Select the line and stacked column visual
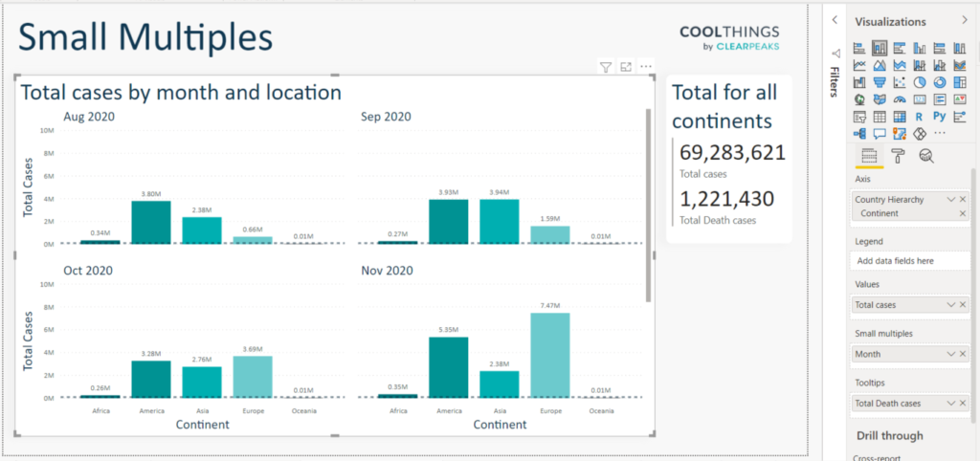 tap(920, 65)
